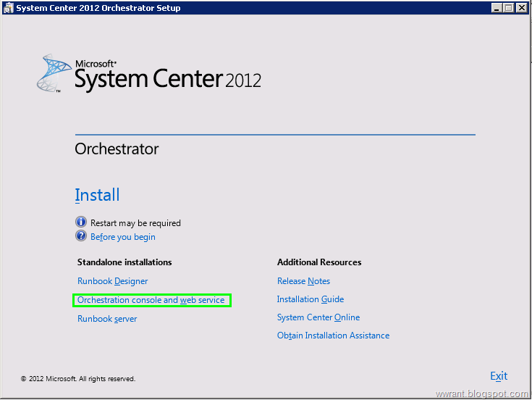
Task: Select Runbook Designer standalone installation
Action: click(x=113, y=281)
